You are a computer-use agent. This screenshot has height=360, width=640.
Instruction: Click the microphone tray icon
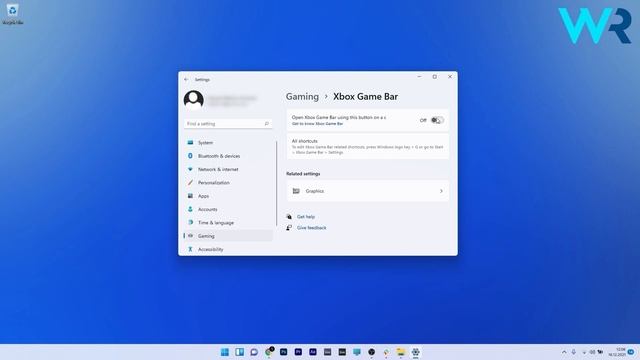[x=574, y=352]
